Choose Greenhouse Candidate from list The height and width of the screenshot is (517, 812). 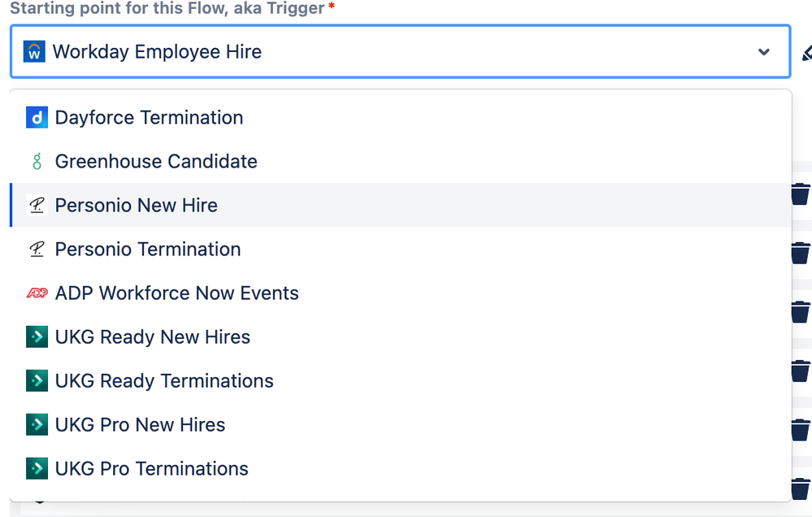pyautogui.click(x=156, y=162)
